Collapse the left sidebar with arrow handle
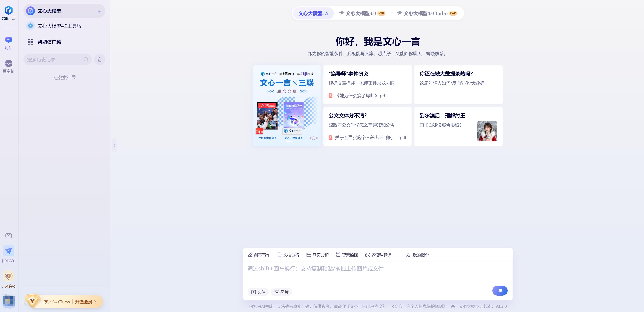Viewport: 644px width, 312px height. [x=115, y=145]
